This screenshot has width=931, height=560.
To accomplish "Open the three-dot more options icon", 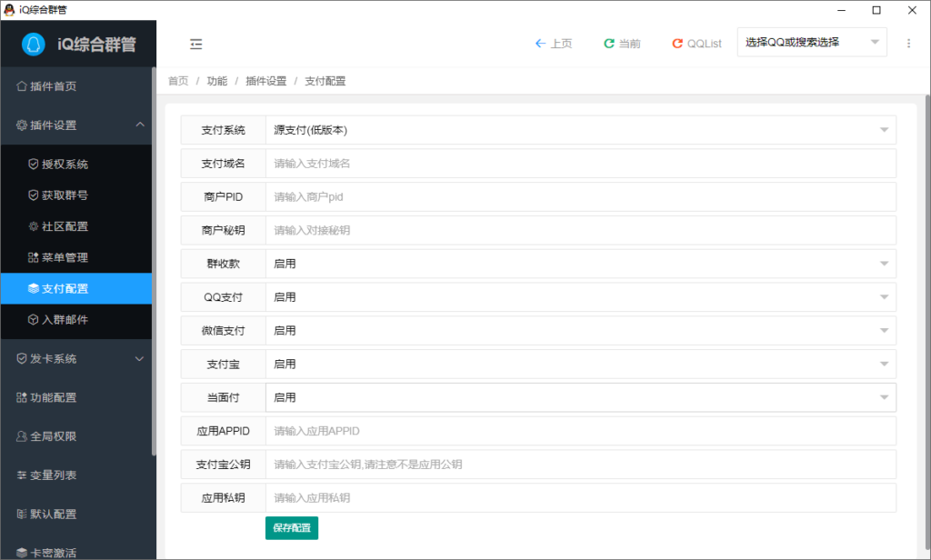I will 907,42.
